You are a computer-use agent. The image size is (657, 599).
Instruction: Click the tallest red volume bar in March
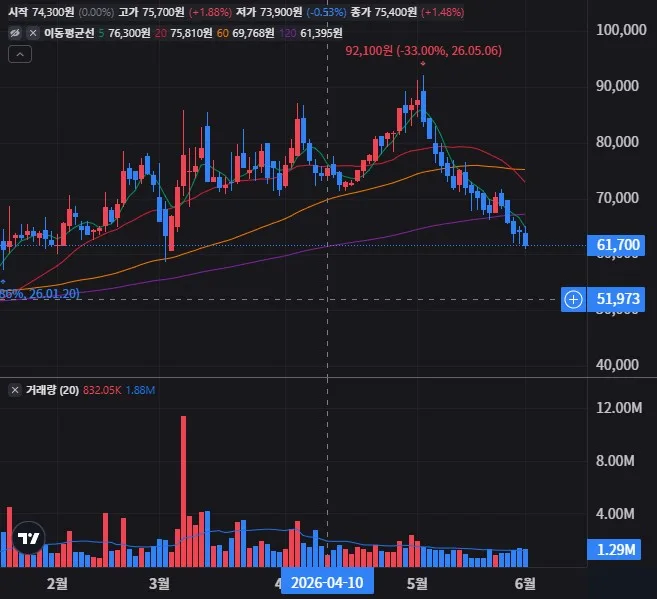[183, 491]
